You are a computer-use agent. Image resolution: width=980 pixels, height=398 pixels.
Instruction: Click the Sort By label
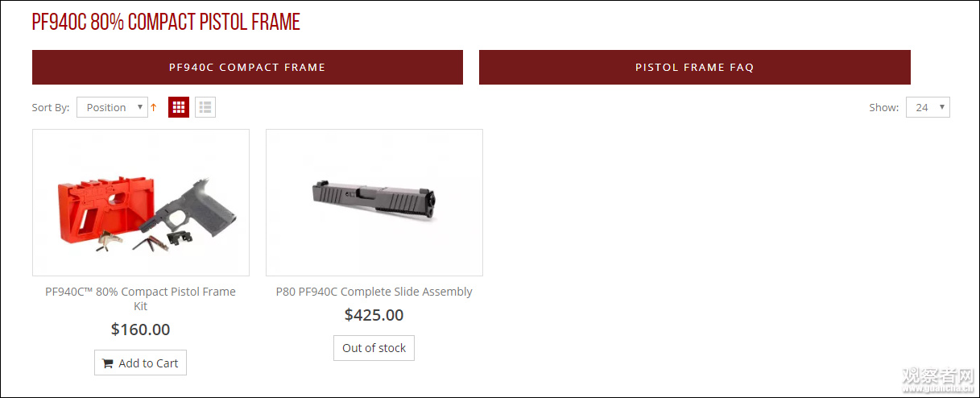pos(51,107)
